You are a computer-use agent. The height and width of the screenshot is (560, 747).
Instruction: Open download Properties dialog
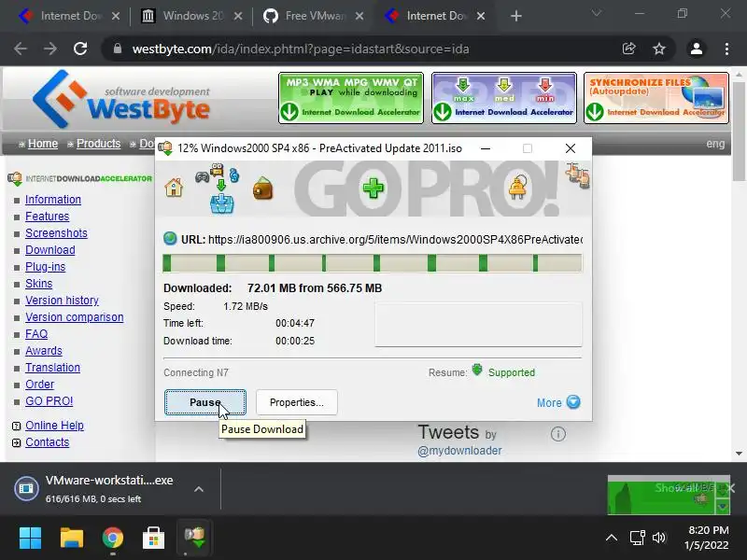click(296, 402)
